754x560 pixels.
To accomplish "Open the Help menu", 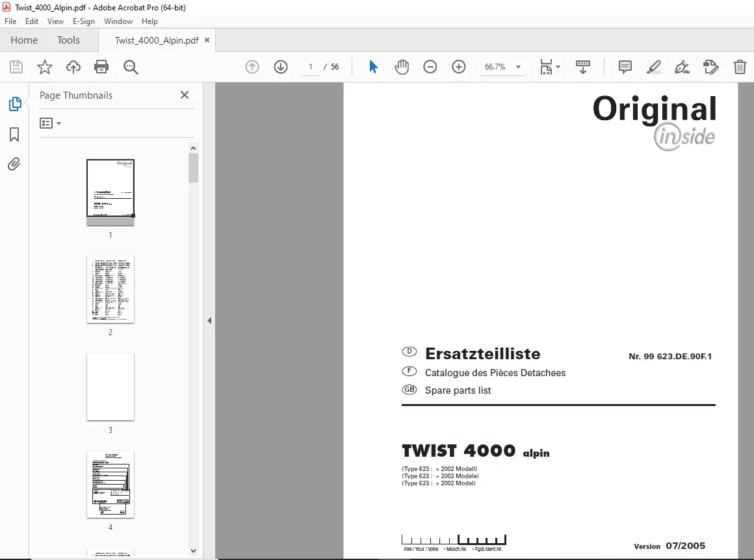I will pyautogui.click(x=149, y=21).
